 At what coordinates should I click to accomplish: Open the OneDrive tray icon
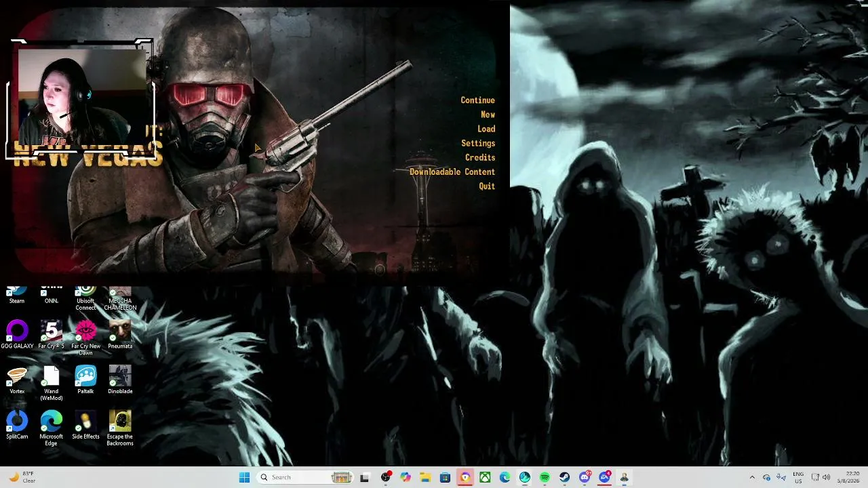click(766, 477)
